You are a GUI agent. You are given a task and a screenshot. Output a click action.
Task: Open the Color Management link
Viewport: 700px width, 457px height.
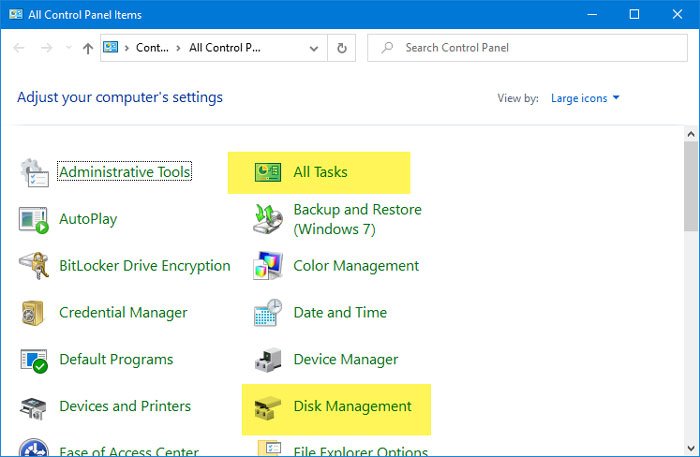356,266
